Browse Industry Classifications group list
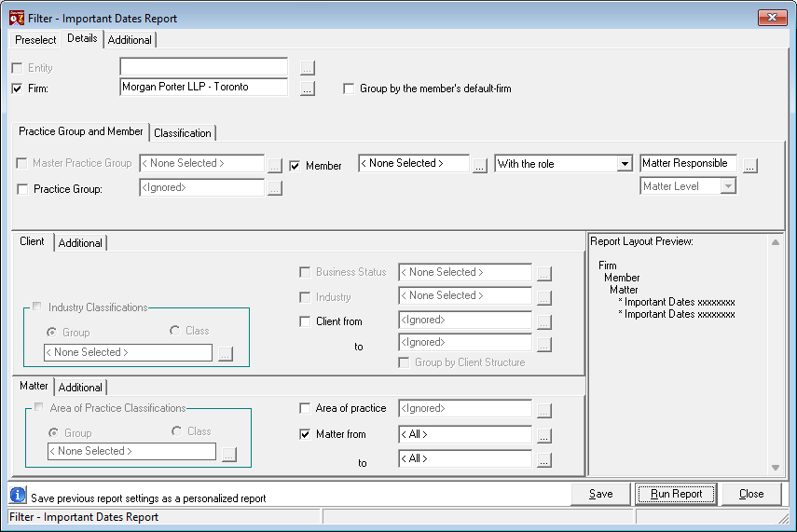 tap(226, 354)
